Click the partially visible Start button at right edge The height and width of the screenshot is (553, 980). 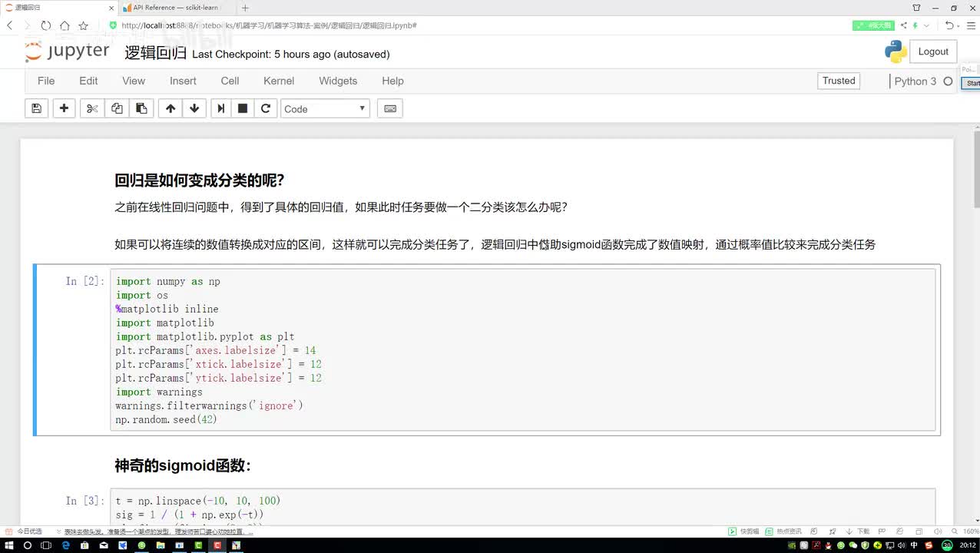(x=972, y=83)
